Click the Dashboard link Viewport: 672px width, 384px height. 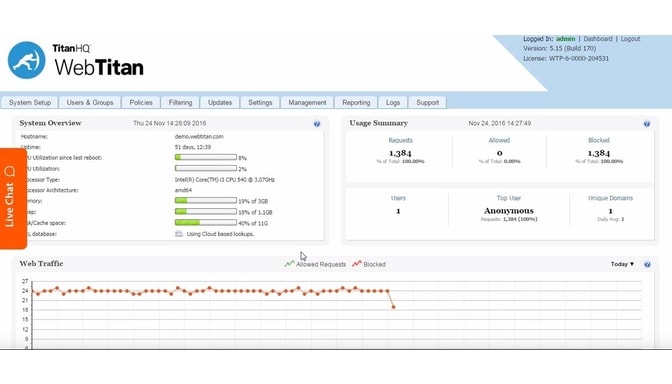coord(598,39)
